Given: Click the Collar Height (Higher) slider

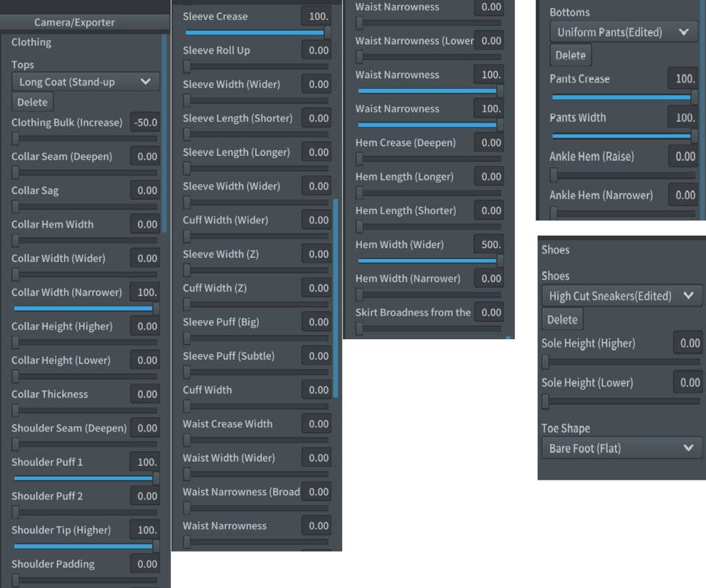Looking at the screenshot, I should 85,342.
